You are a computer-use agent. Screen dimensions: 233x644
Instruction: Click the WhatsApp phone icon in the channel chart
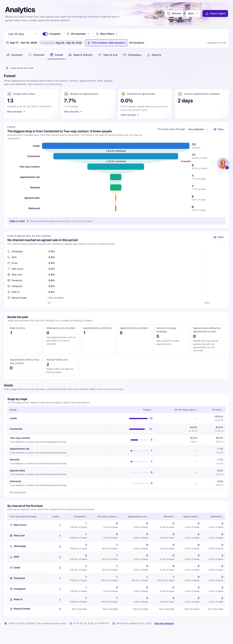click(9, 252)
